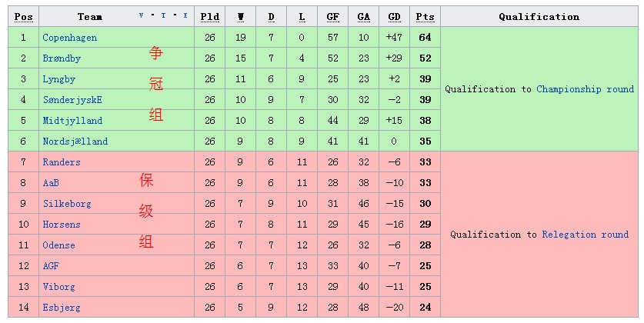Click the Lyngby team link
The image size is (644, 323).
(59, 79)
